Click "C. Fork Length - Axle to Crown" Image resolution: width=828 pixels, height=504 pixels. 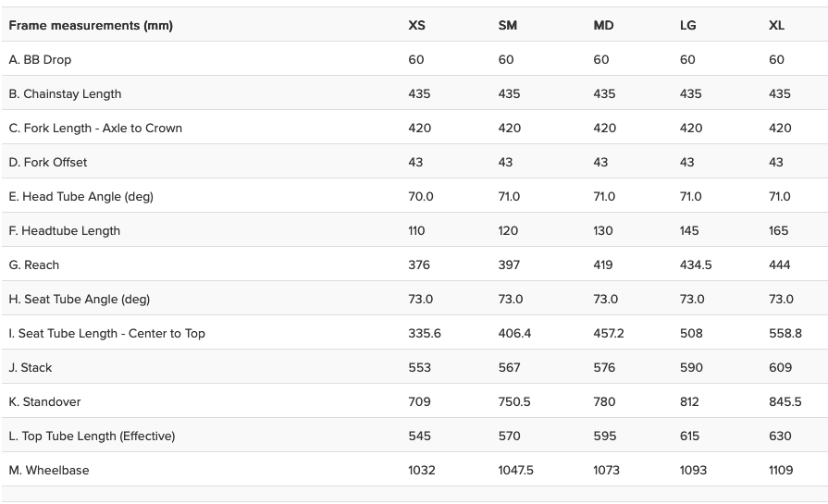pos(95,129)
